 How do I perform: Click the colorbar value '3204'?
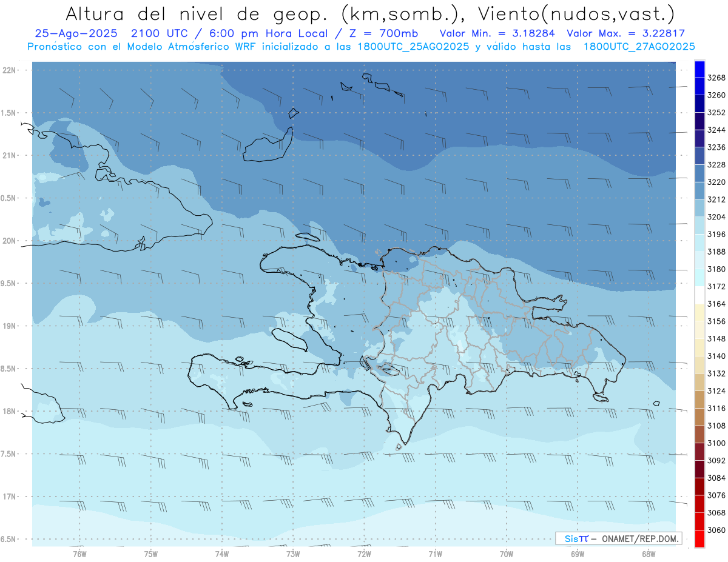(x=716, y=217)
